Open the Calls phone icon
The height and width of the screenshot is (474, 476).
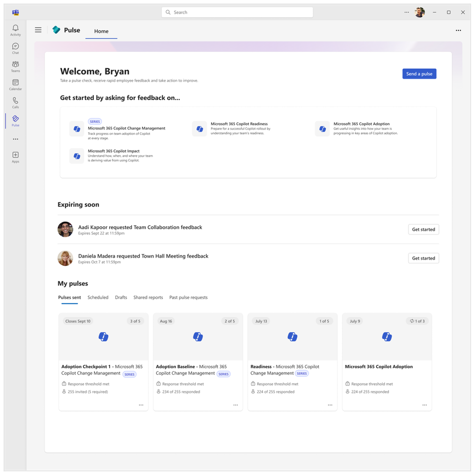point(15,102)
